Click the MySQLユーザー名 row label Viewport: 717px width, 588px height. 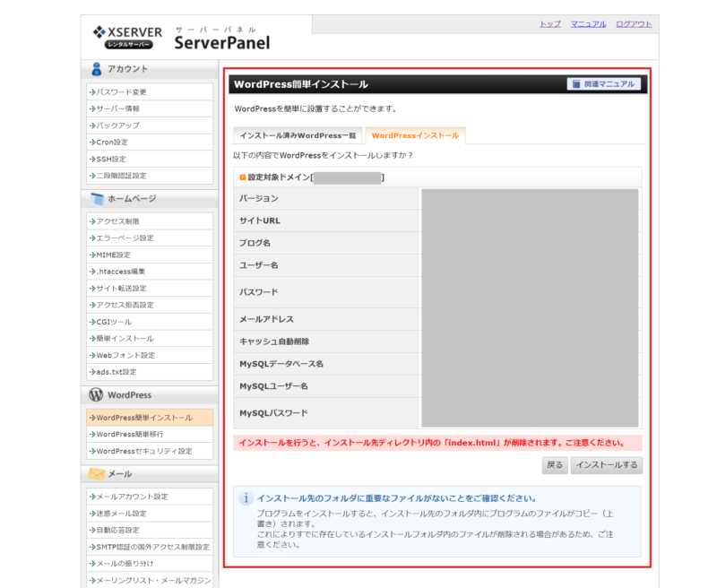point(273,386)
